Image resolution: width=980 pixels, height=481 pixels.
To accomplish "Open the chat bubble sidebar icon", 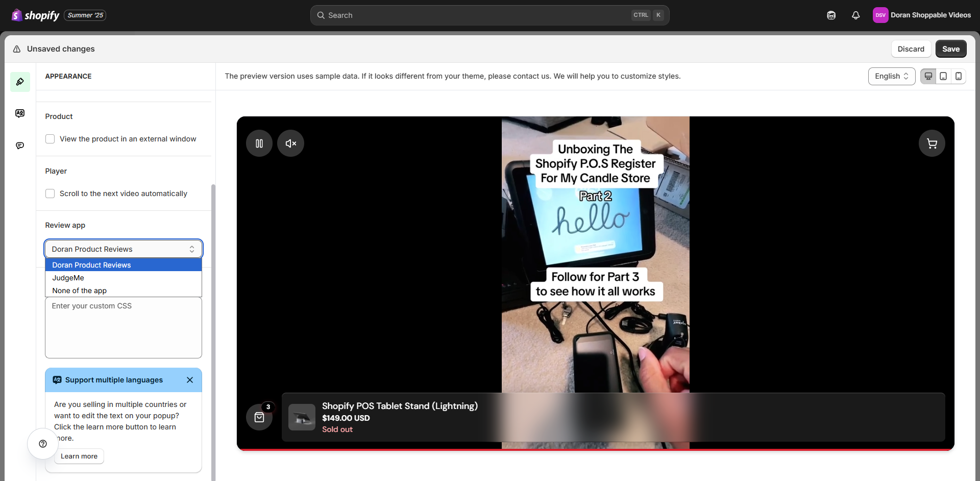I will pos(20,146).
